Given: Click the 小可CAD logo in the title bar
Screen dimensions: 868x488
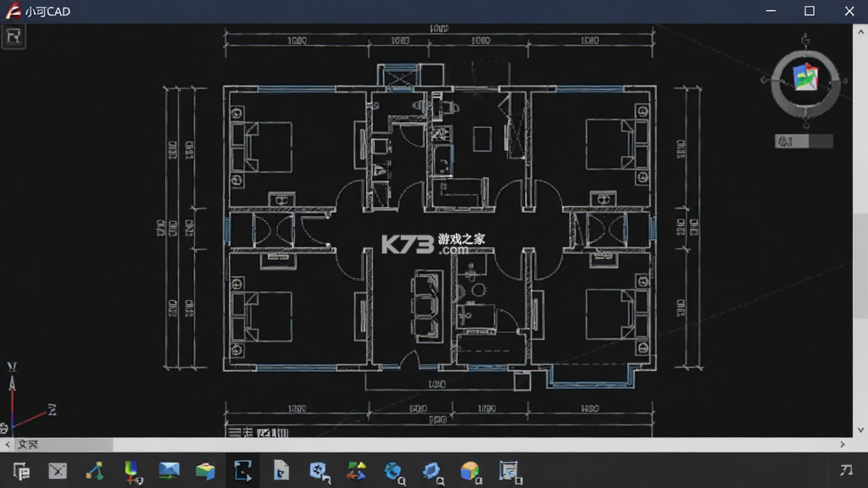Looking at the screenshot, I should 13,11.
